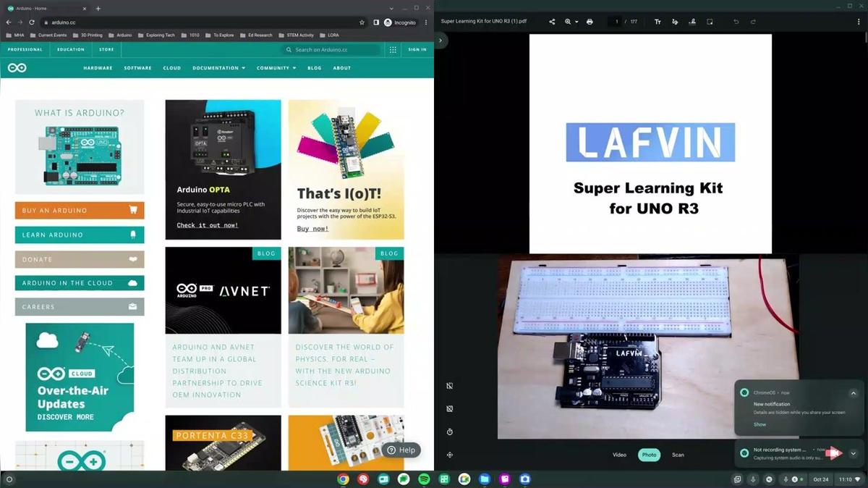Click the 'Buy now!' link
868x488 pixels.
point(312,229)
